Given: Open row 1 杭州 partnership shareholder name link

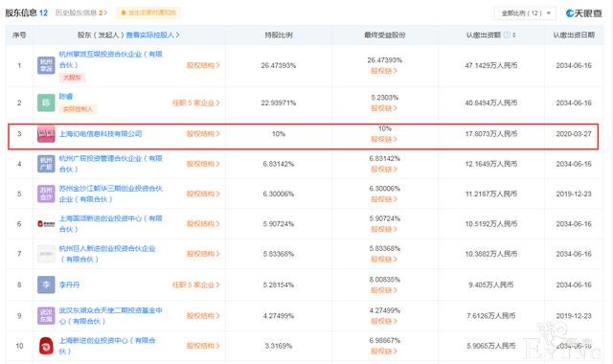Looking at the screenshot, I should pos(111,59).
